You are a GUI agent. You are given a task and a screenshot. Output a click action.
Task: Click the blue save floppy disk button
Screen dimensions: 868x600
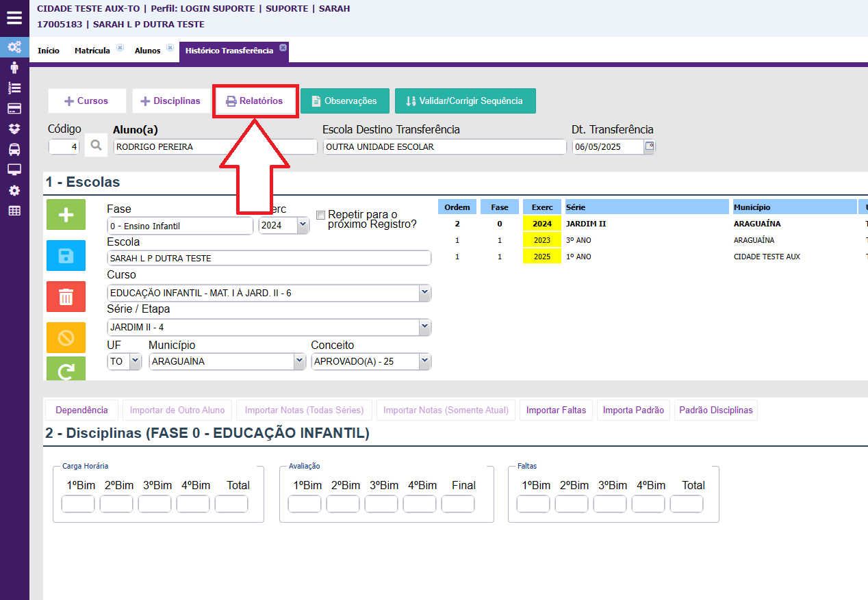coord(66,256)
